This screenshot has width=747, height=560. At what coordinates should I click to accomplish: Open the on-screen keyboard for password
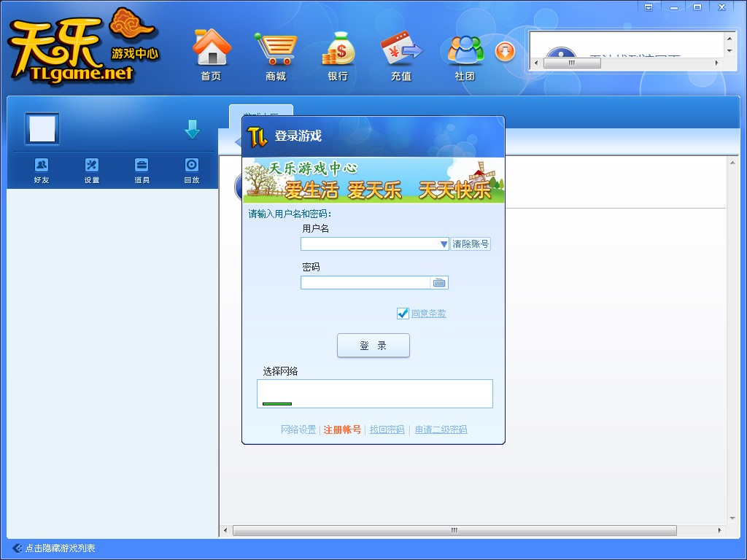(x=439, y=283)
